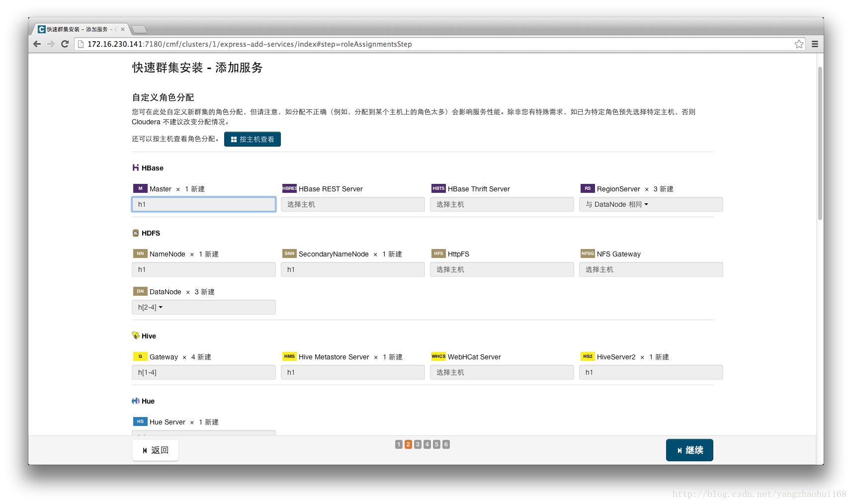Viewport: 852px width, 504px height.
Task: Go to wizard step 3
Action: click(x=418, y=444)
